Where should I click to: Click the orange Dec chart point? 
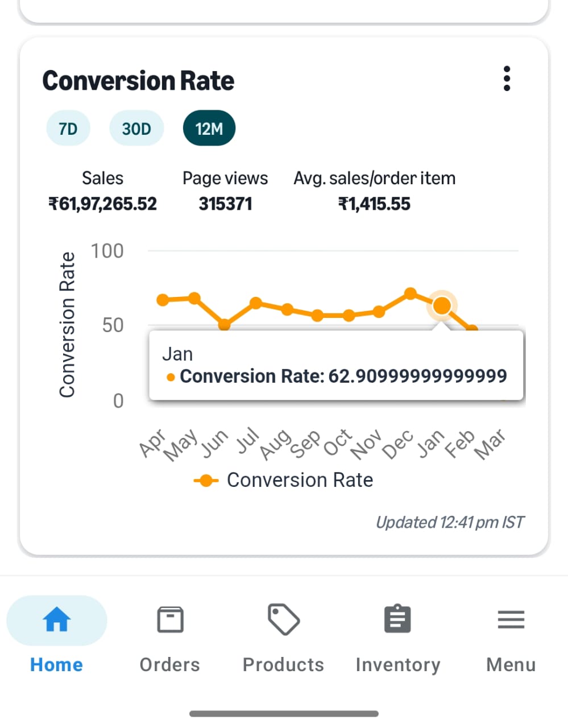click(411, 293)
